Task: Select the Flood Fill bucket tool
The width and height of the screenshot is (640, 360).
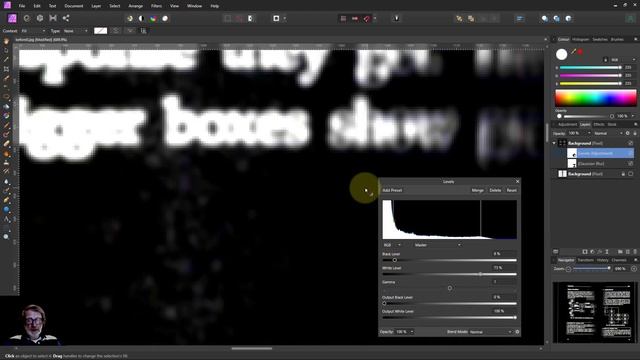Action: click(x=6, y=106)
